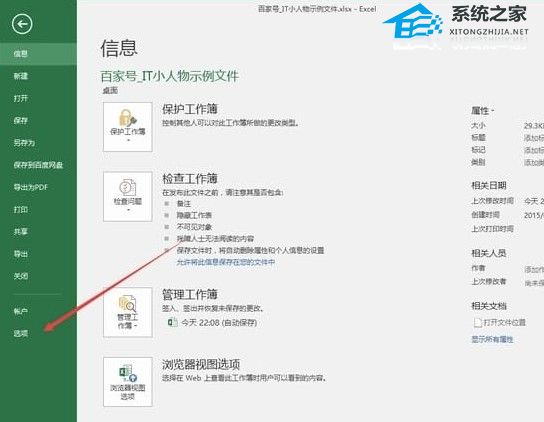Image resolution: width=544 pixels, height=422 pixels.
Task: Open the 保护工作簿 lock icon button
Action: [128, 127]
